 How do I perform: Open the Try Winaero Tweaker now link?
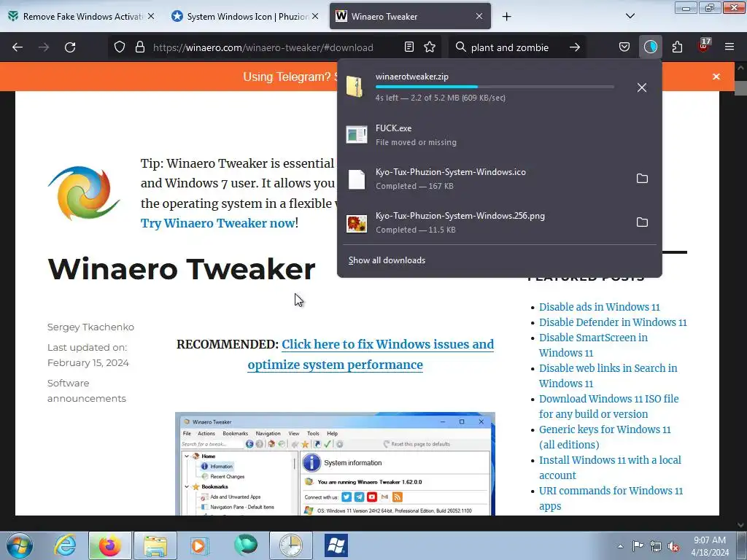217,223
